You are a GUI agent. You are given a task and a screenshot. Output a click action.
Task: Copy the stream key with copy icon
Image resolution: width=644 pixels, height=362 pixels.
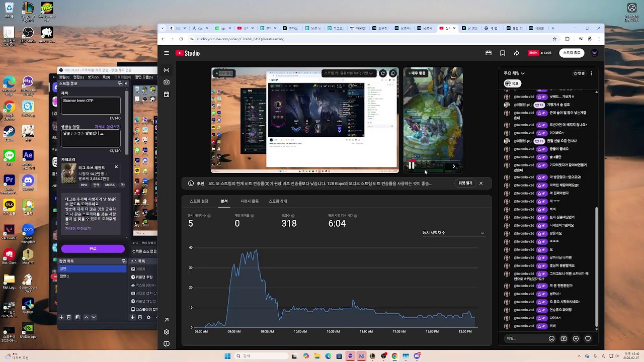pos(393,73)
